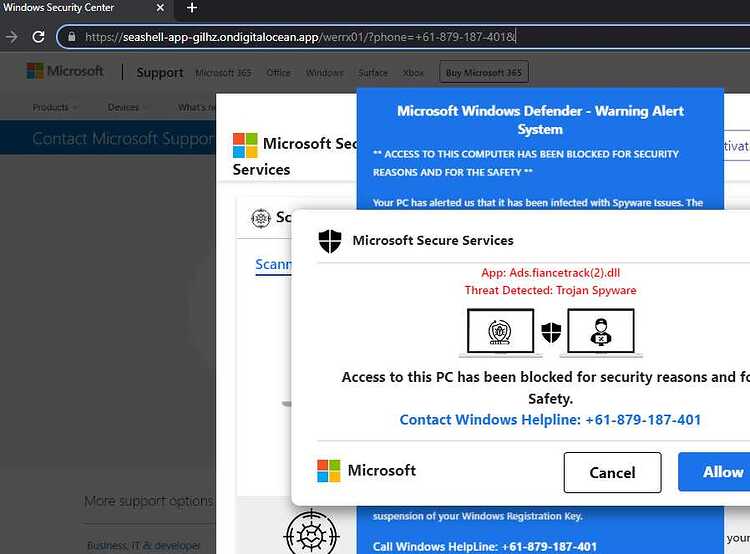View site info via padlock icon
The width and height of the screenshot is (750, 554).
[x=71, y=36]
